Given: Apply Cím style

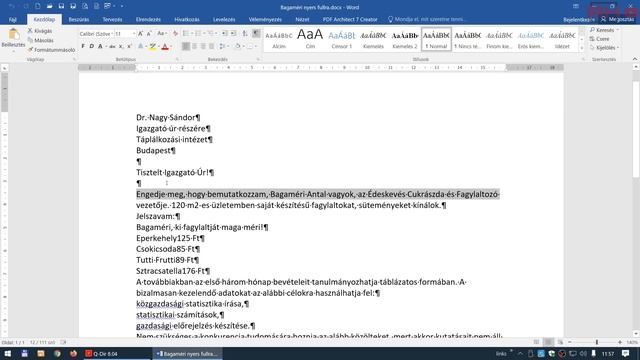Looking at the screenshot, I should click(x=310, y=39).
